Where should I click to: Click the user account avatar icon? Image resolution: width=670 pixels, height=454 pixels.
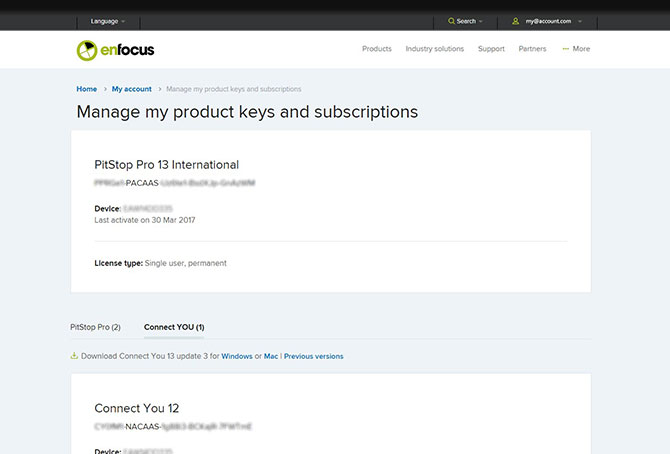(x=516, y=21)
